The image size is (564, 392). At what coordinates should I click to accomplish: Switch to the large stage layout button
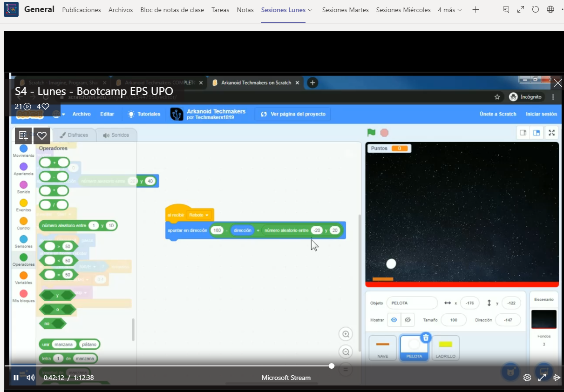coord(537,133)
